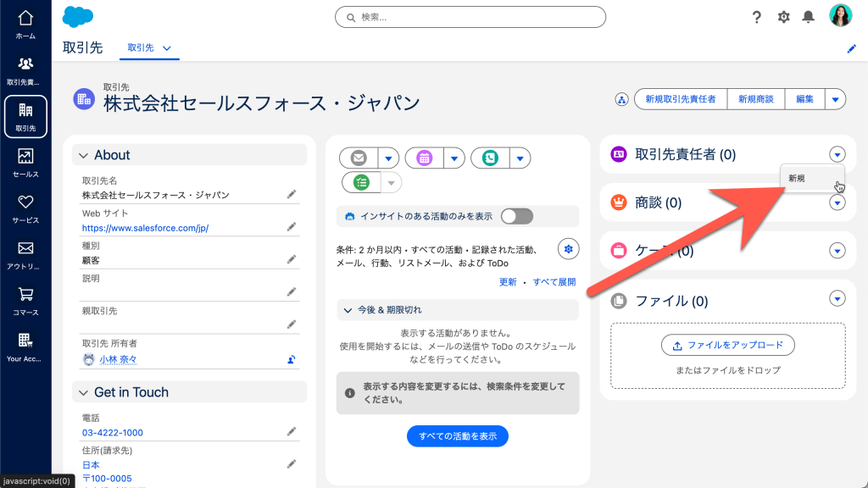
Task: Click the calendar event icon button
Action: pos(425,158)
